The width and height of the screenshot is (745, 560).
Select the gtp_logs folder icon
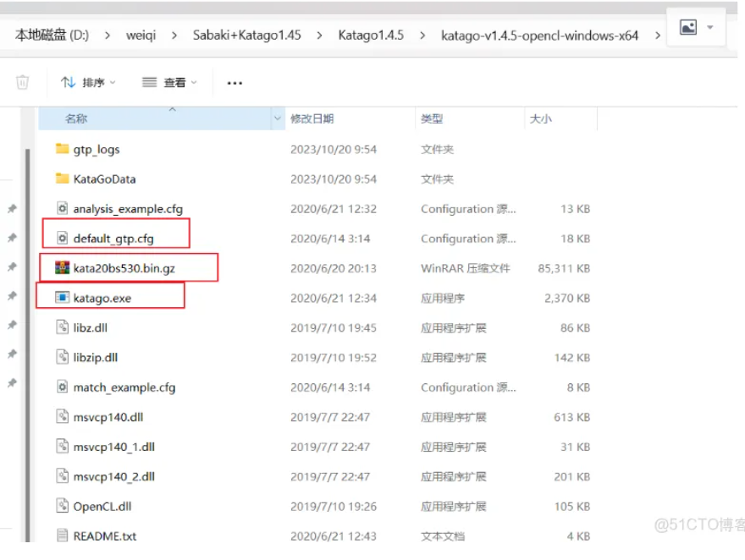point(63,149)
